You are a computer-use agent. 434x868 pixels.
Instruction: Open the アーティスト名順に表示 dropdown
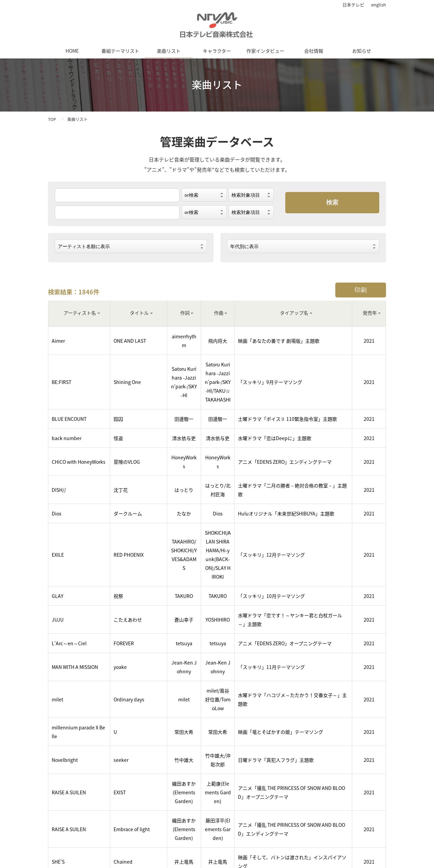coord(131,246)
